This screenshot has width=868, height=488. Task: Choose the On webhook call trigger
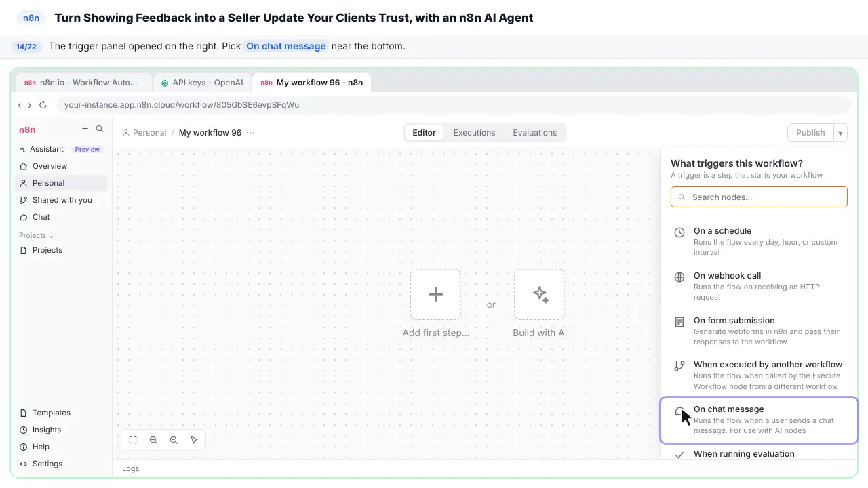(759, 286)
